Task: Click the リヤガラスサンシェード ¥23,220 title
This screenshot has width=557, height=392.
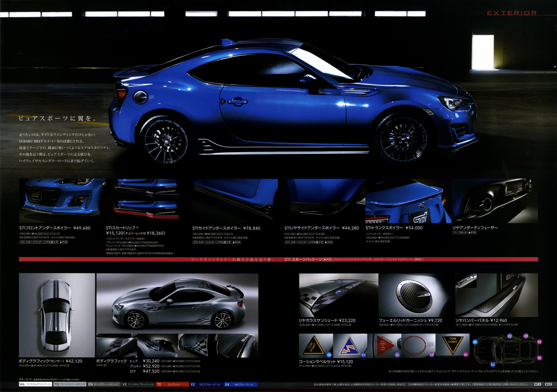Action: coord(327,320)
